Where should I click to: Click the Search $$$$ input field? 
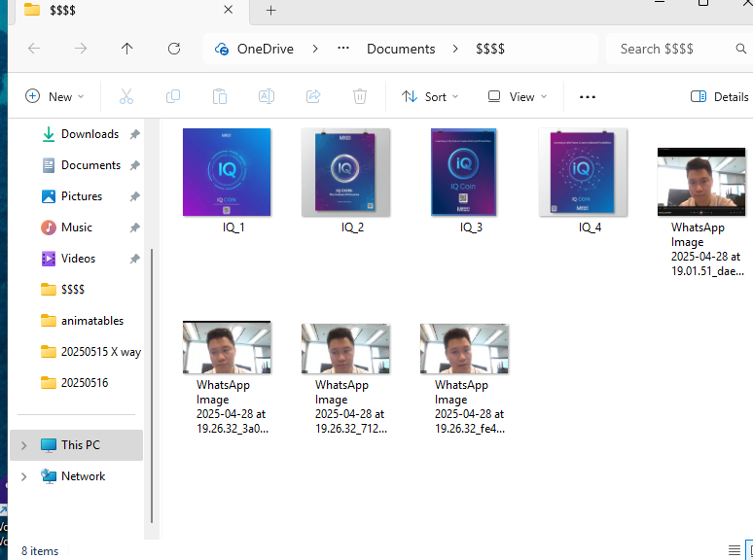tap(671, 49)
